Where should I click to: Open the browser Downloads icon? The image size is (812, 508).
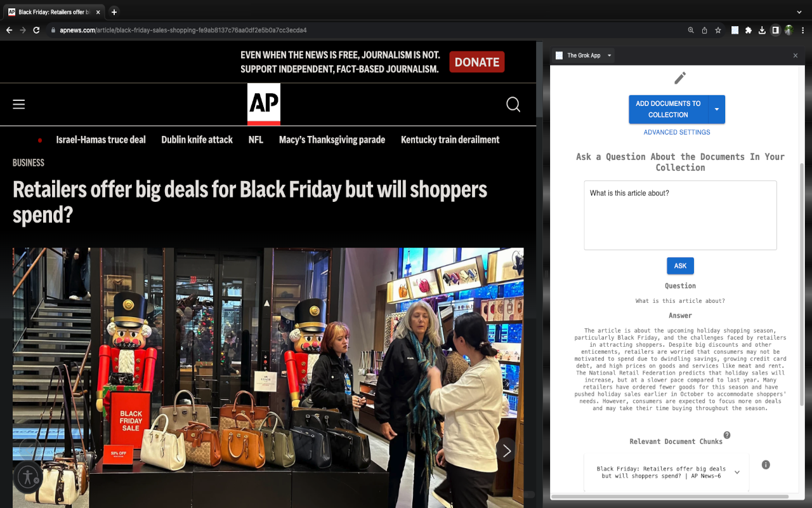[761, 30]
